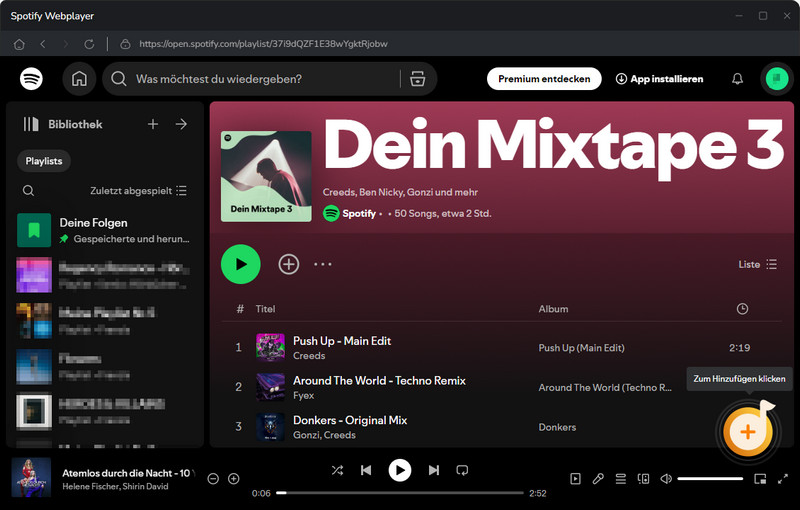
Task: Play Dein Mixtape 3 with green button
Action: [x=241, y=264]
